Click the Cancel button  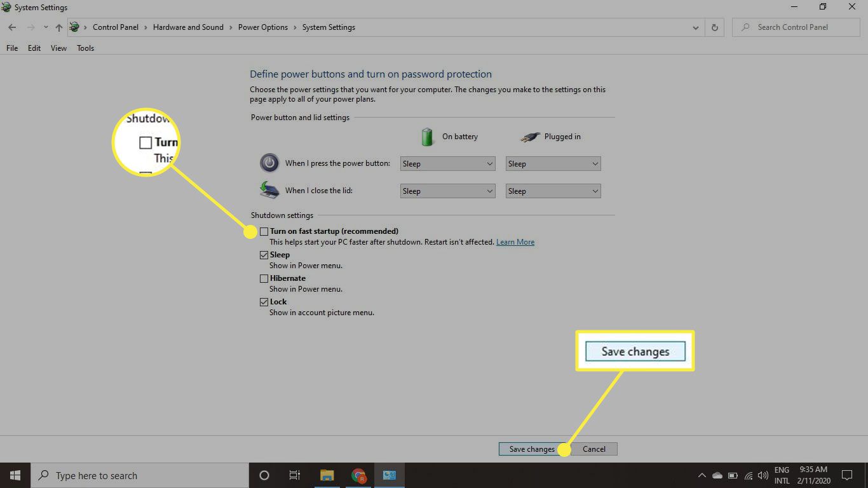(x=594, y=449)
